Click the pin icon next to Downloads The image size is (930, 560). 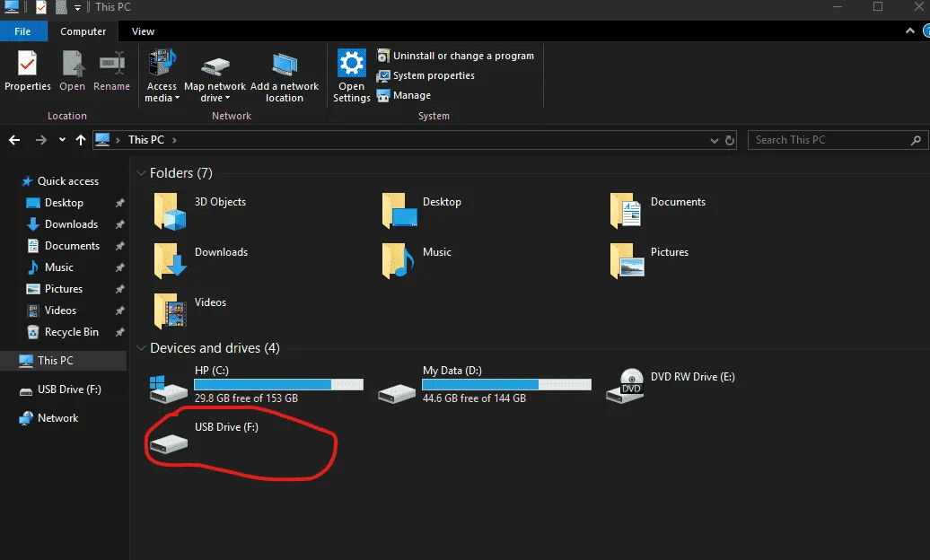pyautogui.click(x=119, y=224)
